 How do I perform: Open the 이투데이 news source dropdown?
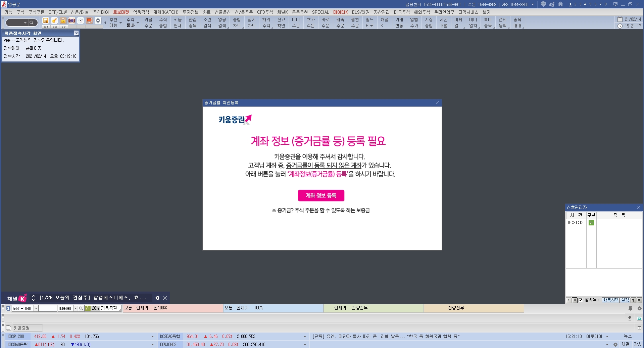pos(607,336)
